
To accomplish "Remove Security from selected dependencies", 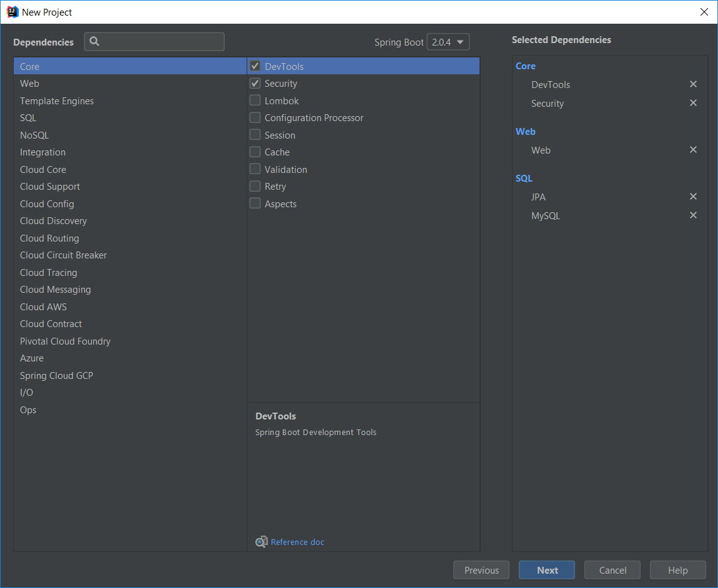I will point(693,103).
